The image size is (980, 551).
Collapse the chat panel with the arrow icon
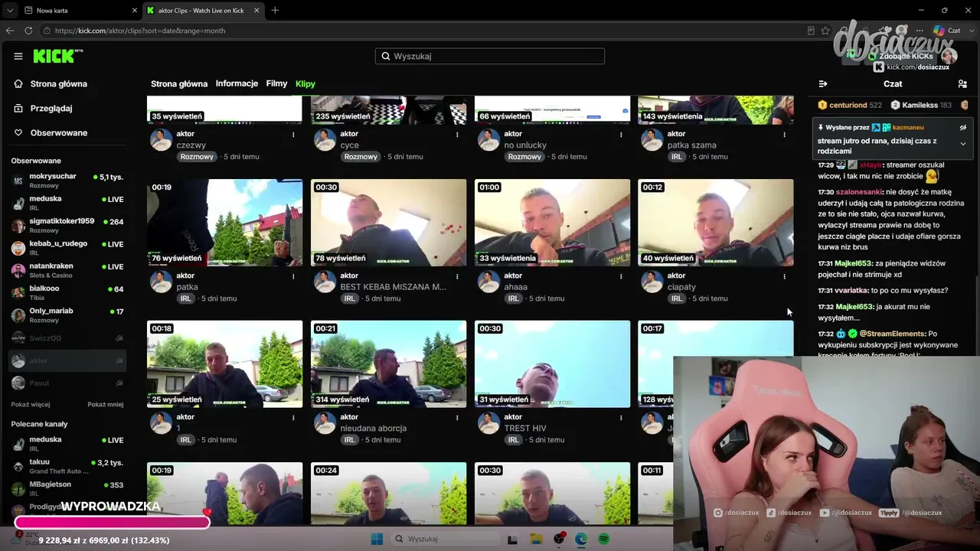coord(823,84)
